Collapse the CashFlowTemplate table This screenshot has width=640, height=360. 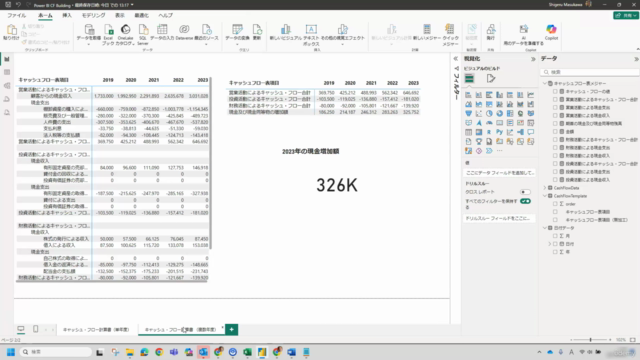click(x=545, y=196)
